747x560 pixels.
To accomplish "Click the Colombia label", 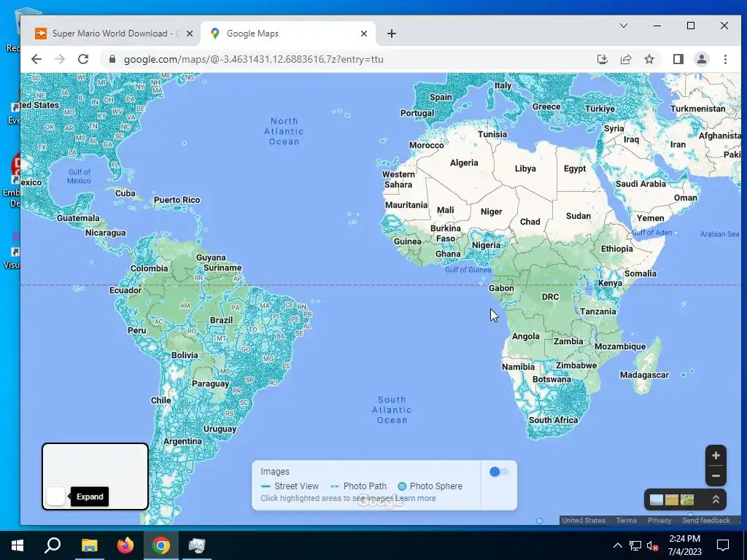I will (149, 268).
